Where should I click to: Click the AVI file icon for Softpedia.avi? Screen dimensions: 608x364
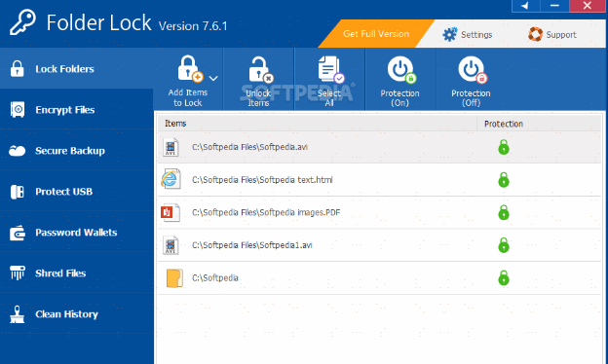(171, 147)
